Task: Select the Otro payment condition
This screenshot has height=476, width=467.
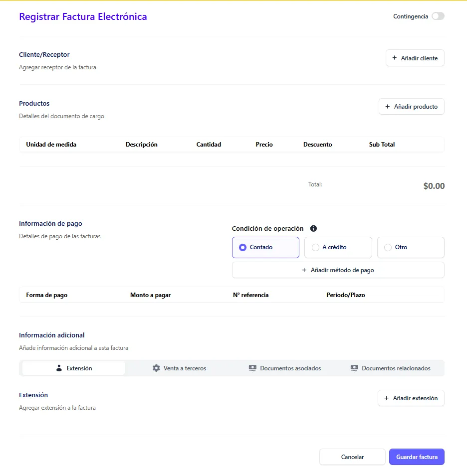Action: pos(410,247)
